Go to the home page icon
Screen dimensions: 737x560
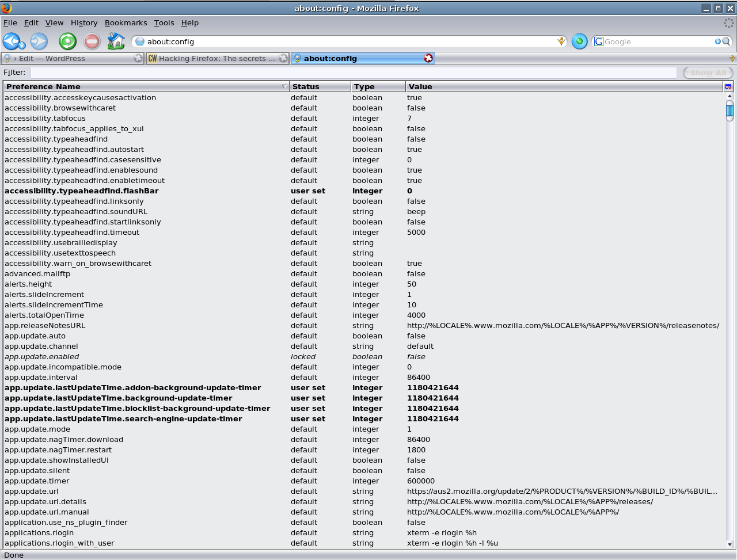116,41
